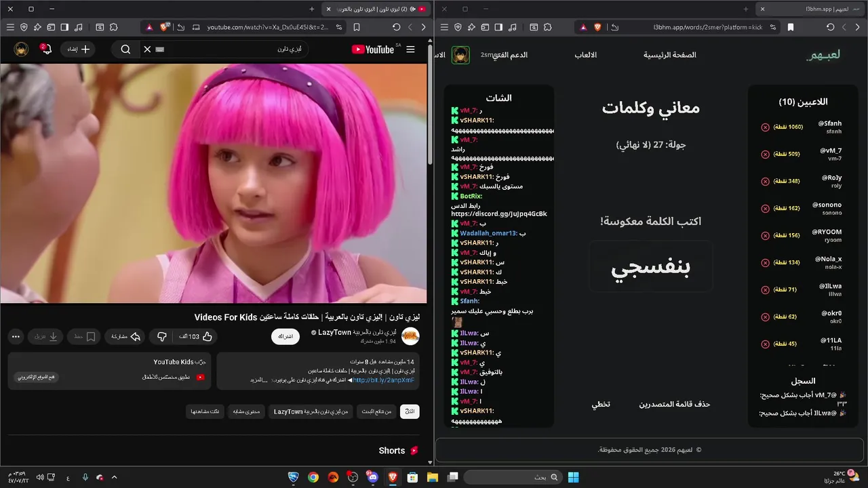Toggle sidebar panel in YouTube window
Screen dimensions: 868x488
(64, 27)
